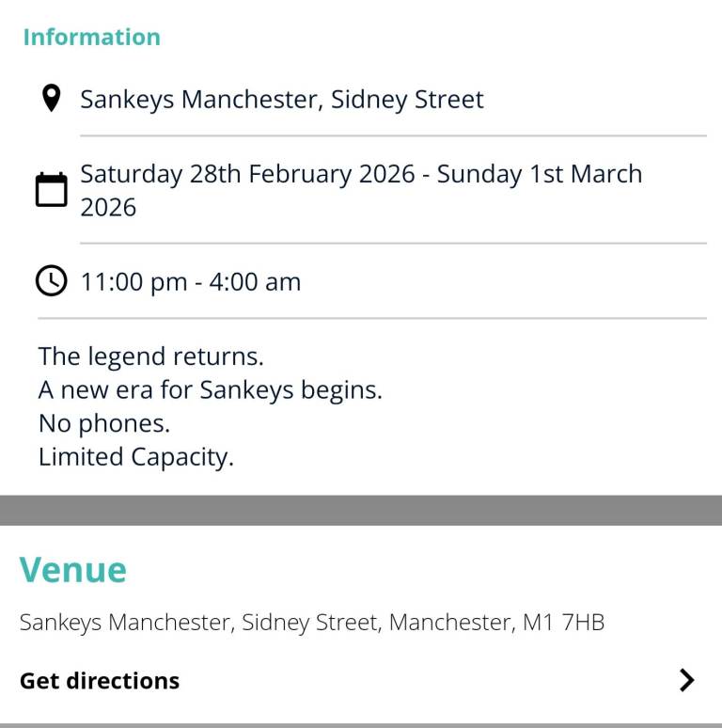Screen dimensions: 722x728
Task: Click the thick gray divider above Venue
Action: click(361, 510)
